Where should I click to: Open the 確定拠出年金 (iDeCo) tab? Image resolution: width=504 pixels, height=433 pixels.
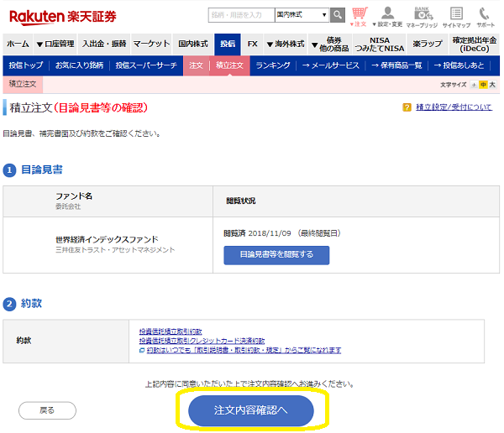tap(475, 44)
